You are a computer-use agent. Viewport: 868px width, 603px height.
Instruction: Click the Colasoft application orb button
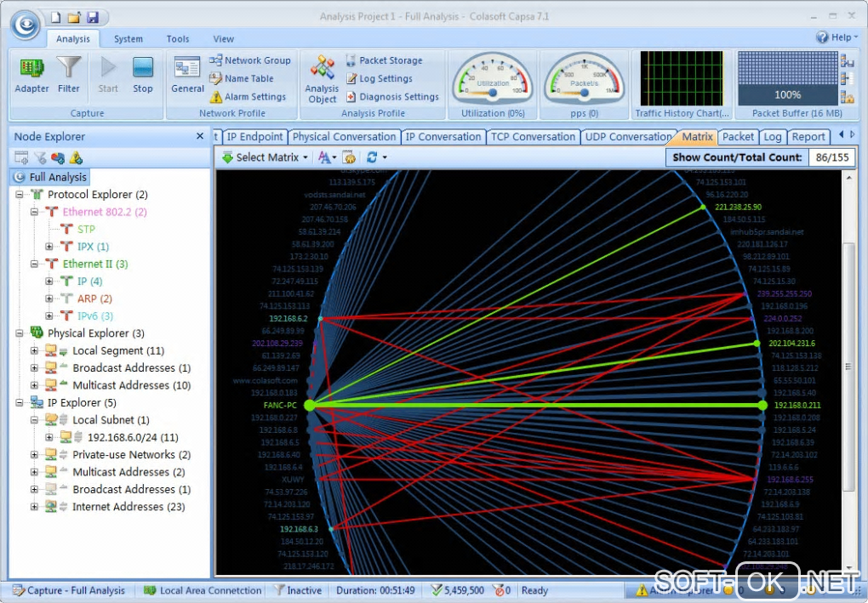point(25,25)
